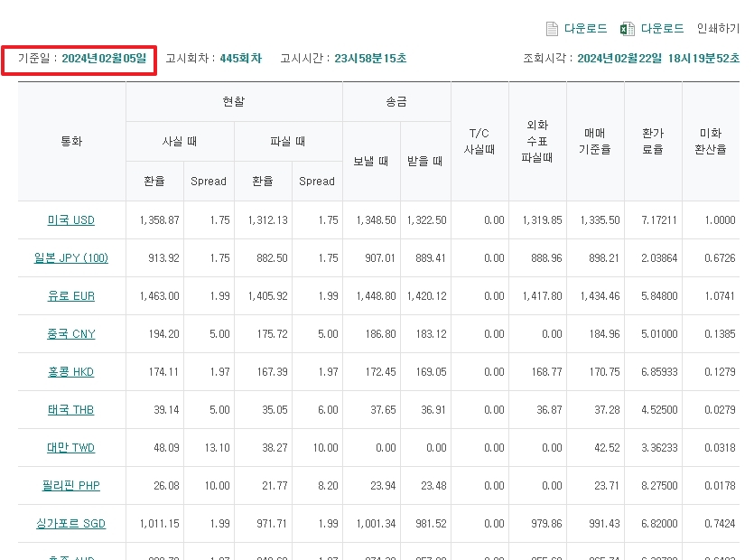The image size is (754, 560).
Task: Click the 매매 기준율 column header
Action: tap(594, 140)
